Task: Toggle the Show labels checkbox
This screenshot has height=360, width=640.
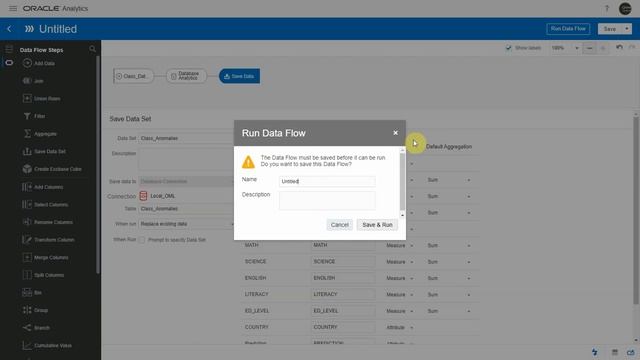Action: (x=508, y=48)
